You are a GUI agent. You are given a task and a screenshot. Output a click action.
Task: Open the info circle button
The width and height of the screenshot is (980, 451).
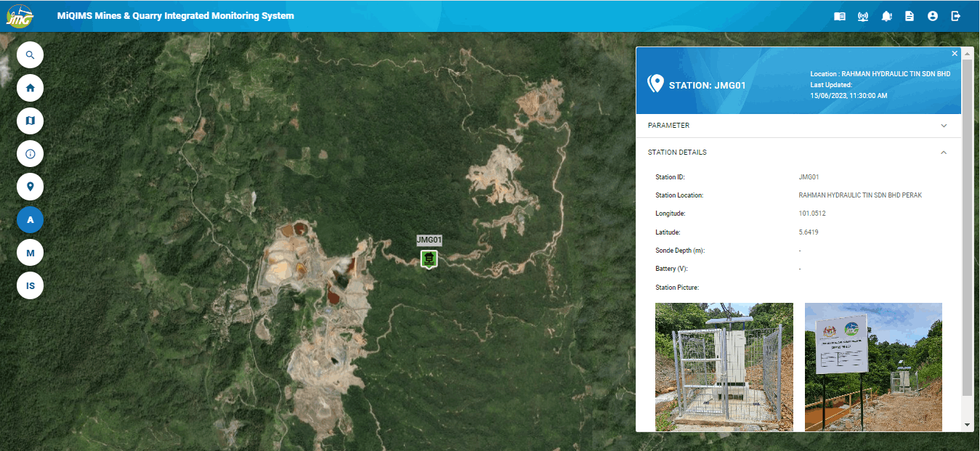coord(30,154)
